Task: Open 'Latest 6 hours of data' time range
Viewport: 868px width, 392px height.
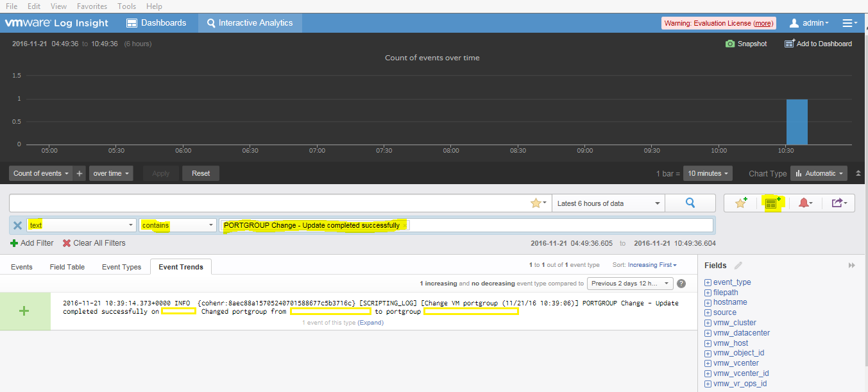Action: pos(608,203)
